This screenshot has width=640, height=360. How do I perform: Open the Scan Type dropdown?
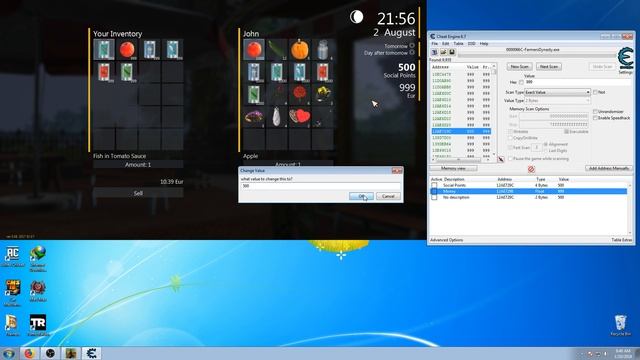557,92
